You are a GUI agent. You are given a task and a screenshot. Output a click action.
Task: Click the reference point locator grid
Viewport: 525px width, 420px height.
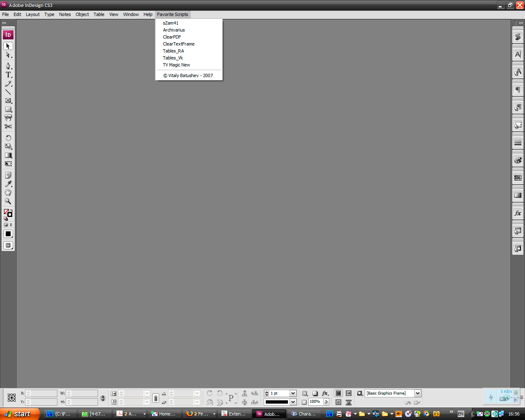[x=11, y=397]
